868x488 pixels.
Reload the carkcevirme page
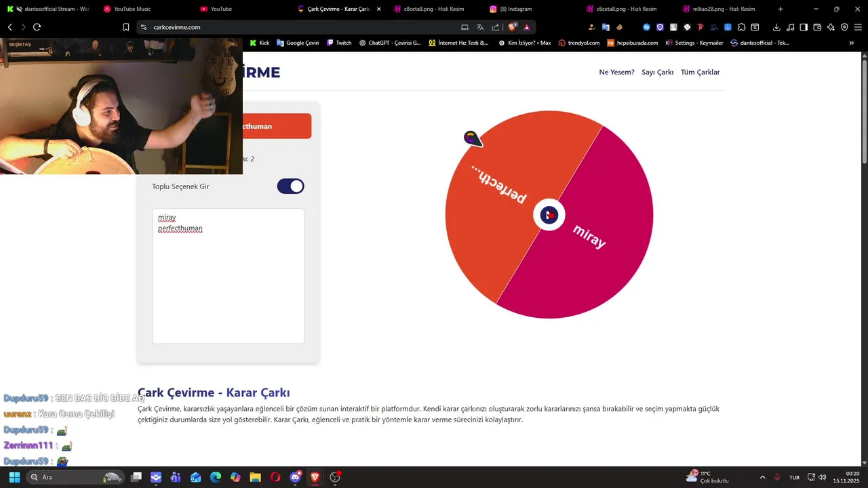37,27
